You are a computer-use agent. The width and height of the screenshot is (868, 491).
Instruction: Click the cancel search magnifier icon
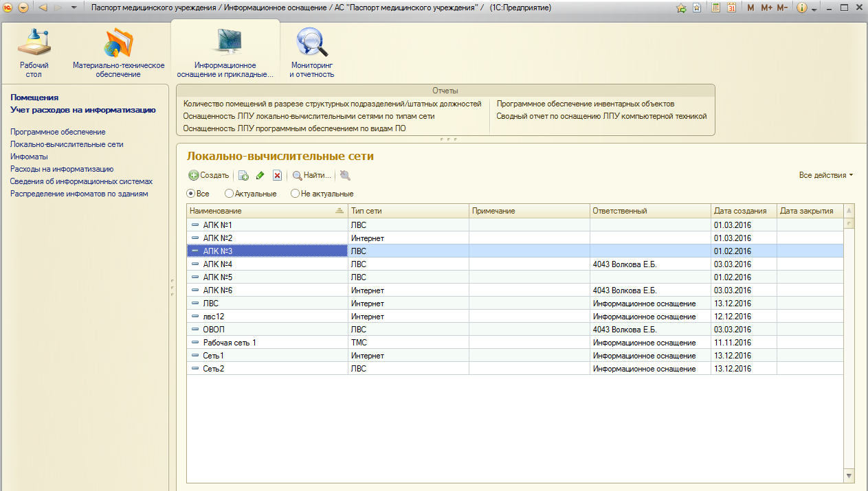[x=345, y=176]
